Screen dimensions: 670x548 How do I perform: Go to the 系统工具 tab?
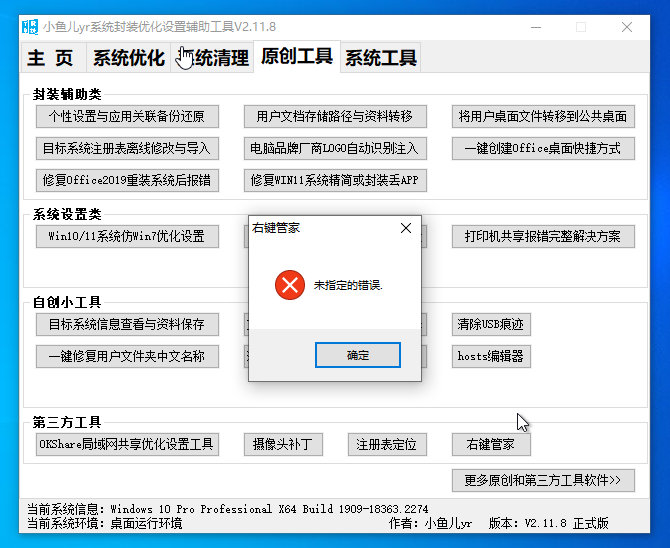click(x=380, y=58)
